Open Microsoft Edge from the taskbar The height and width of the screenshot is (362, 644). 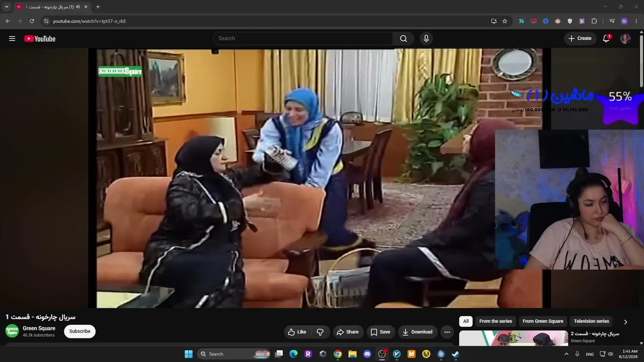coord(293,354)
